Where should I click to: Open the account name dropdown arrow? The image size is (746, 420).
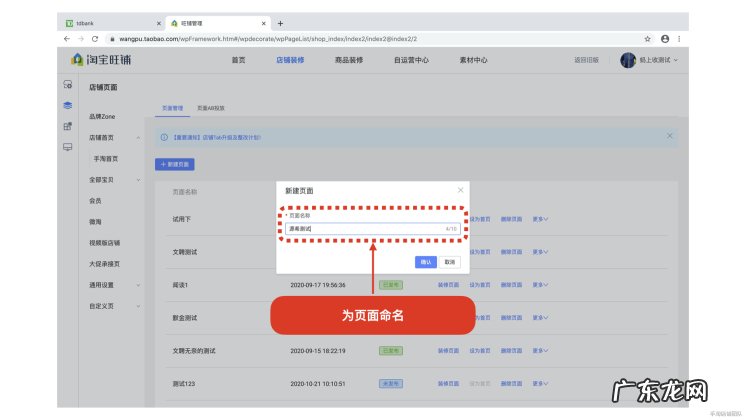(676, 60)
